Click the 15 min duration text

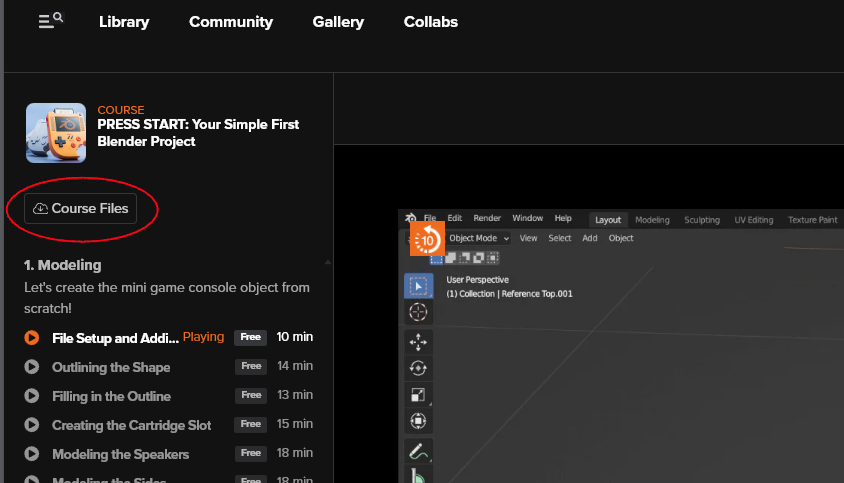[294, 424]
